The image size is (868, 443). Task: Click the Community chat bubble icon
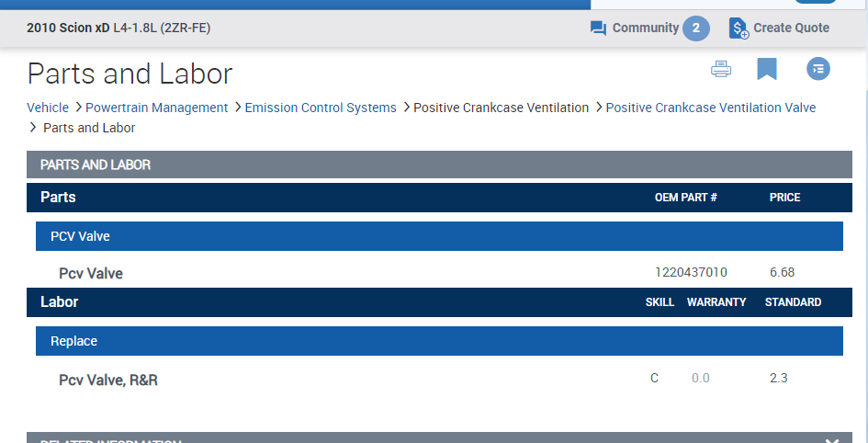[598, 28]
